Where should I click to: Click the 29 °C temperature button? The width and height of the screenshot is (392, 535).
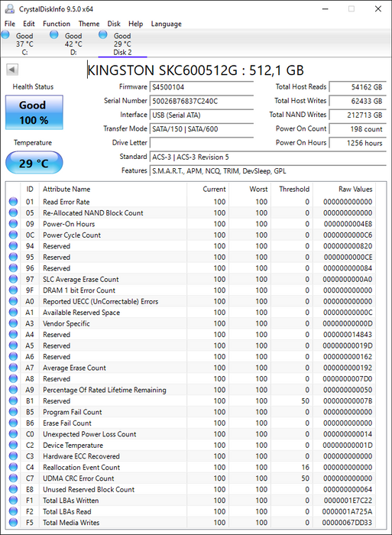(x=34, y=163)
